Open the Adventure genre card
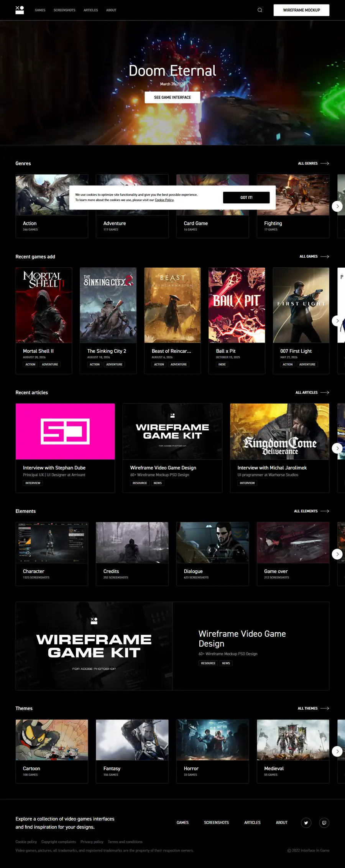Viewport: 345px width, 868px height. (132, 206)
